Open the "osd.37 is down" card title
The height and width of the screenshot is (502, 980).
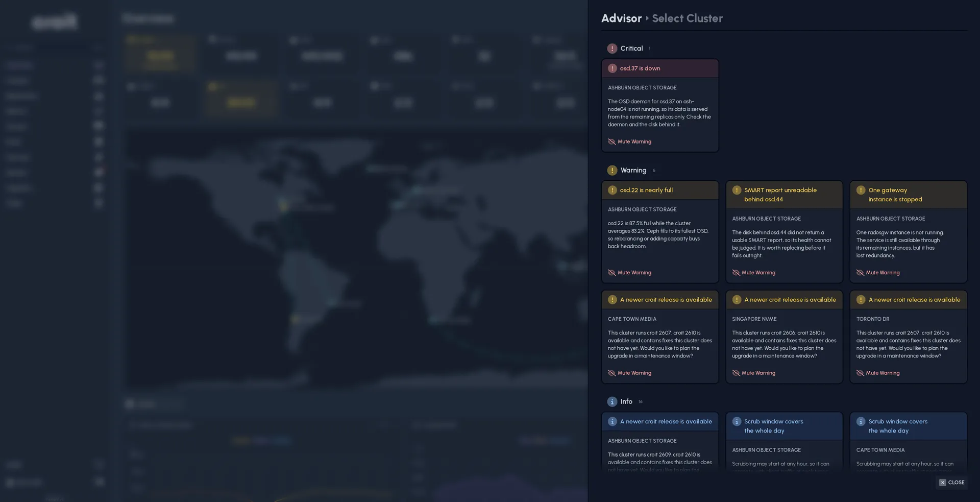(640, 68)
